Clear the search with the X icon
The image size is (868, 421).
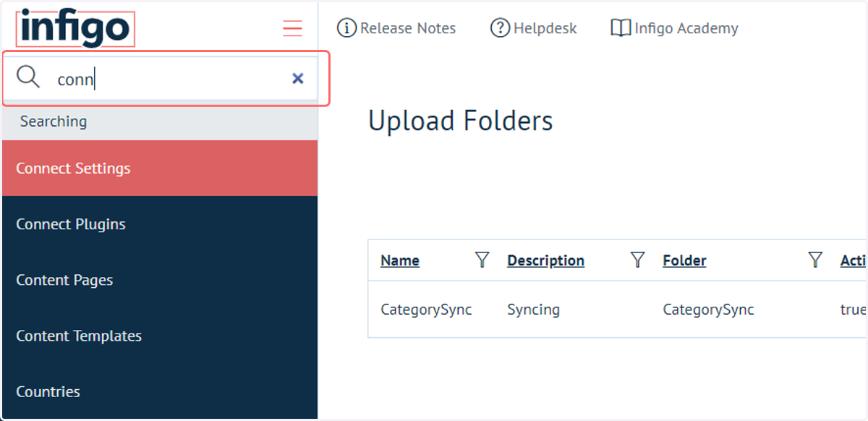[x=297, y=78]
